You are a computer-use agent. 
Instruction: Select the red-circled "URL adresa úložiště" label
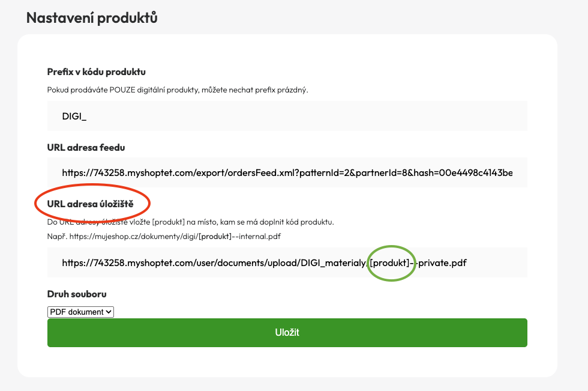tap(90, 205)
